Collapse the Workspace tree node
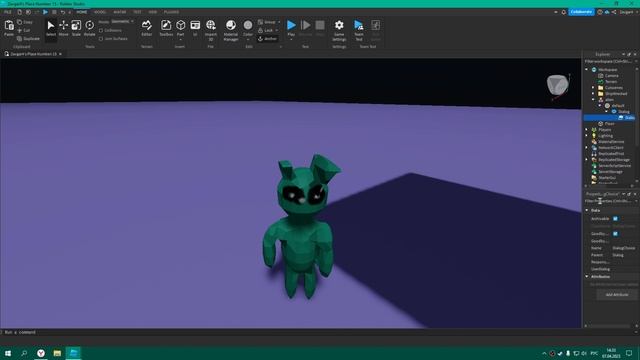The width and height of the screenshot is (640, 360). [587, 70]
